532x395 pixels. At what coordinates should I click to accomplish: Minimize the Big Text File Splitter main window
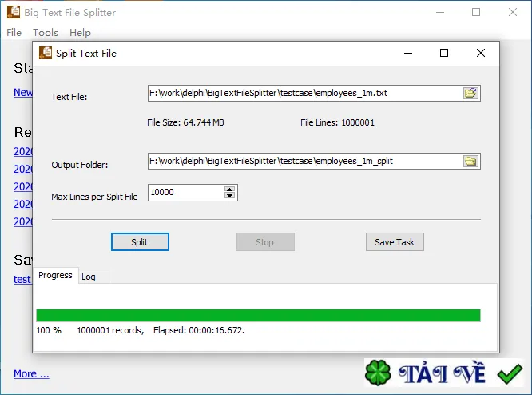440,12
